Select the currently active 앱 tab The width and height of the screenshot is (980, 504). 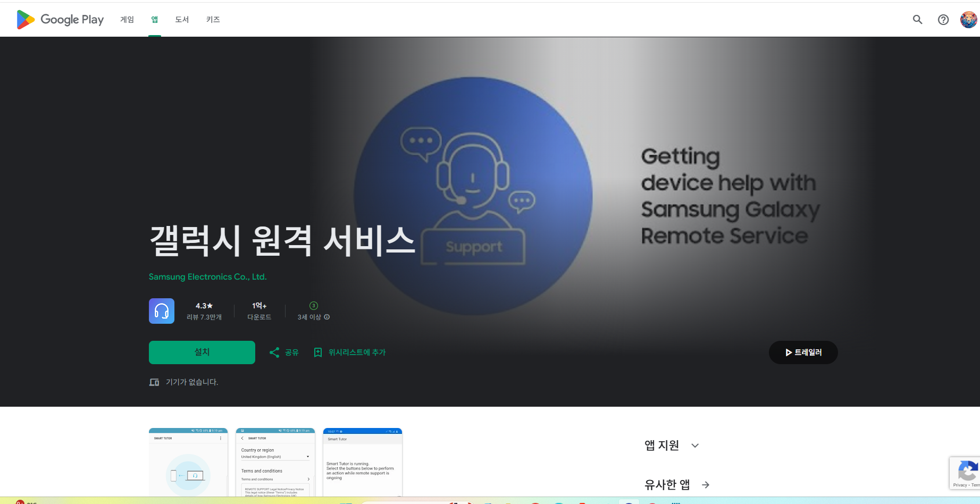(155, 19)
